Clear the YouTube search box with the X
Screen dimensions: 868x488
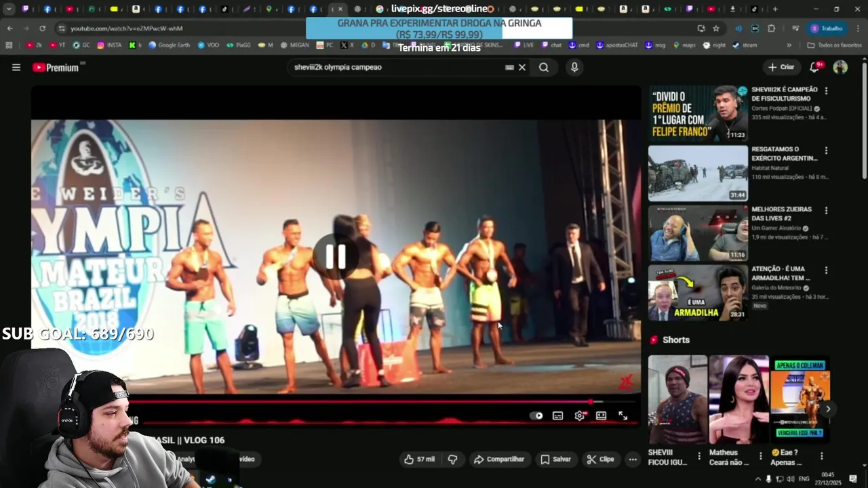[x=522, y=67]
